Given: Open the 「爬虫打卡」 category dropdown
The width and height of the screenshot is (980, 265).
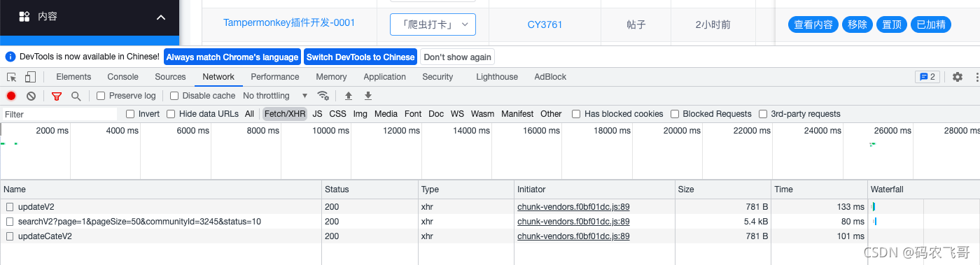Looking at the screenshot, I should (x=433, y=24).
